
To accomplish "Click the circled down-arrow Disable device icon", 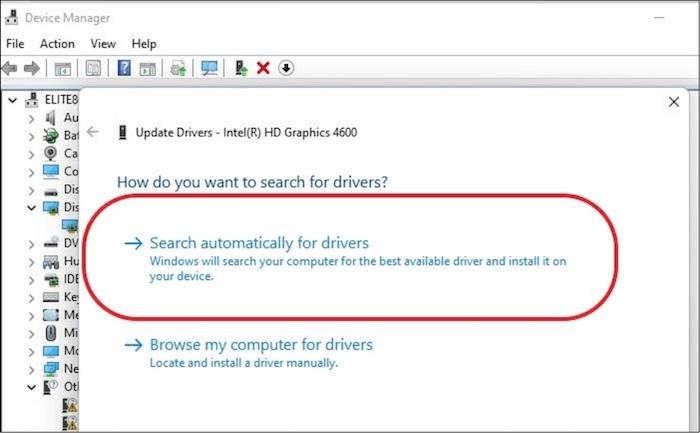I will click(286, 68).
